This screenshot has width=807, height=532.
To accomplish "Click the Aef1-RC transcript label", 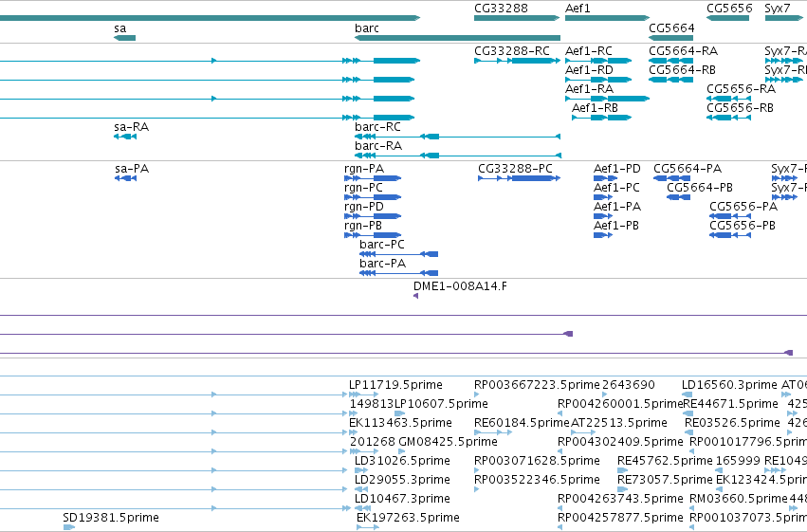I will click(589, 51).
